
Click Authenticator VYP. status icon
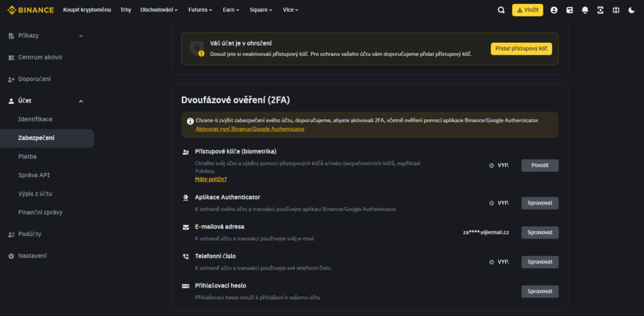[x=492, y=203]
